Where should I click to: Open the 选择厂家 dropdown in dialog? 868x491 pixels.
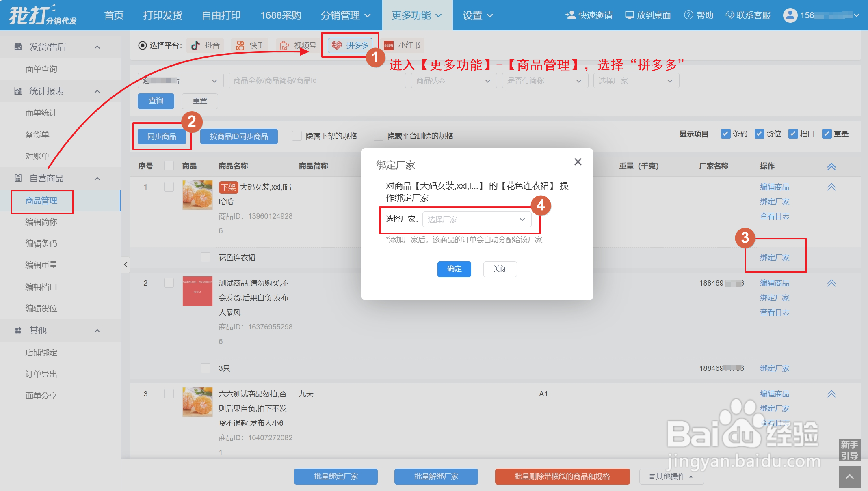[x=476, y=220]
